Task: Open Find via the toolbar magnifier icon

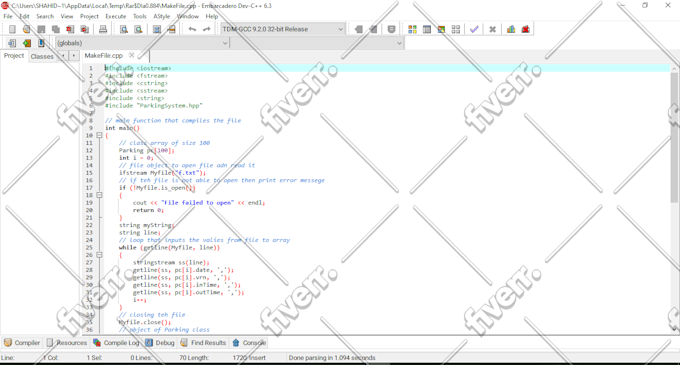Action: (x=124, y=29)
